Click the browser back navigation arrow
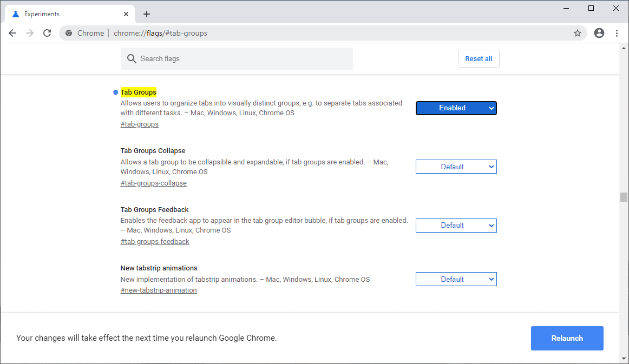 pyautogui.click(x=12, y=33)
